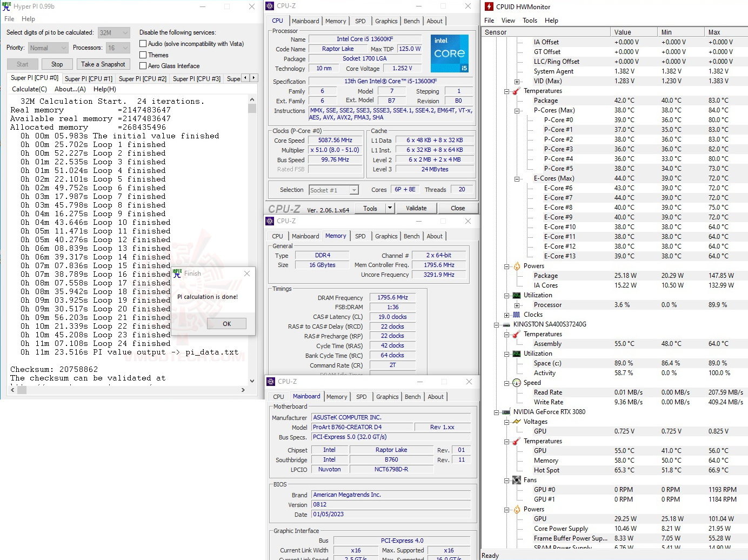
Task: Click the Sensor column header in HWMonitor
Action: tap(546, 32)
